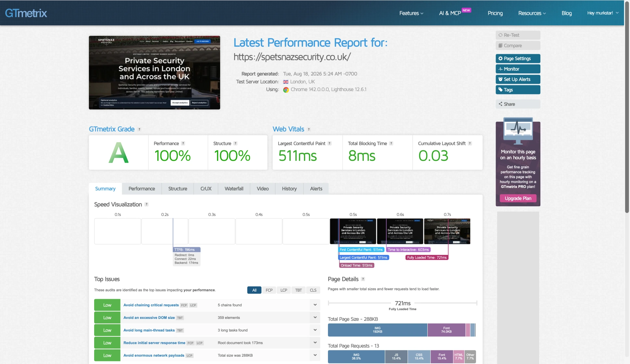
Task: Click the Fully Loaded Time: 721ms marker
Action: pos(427,258)
